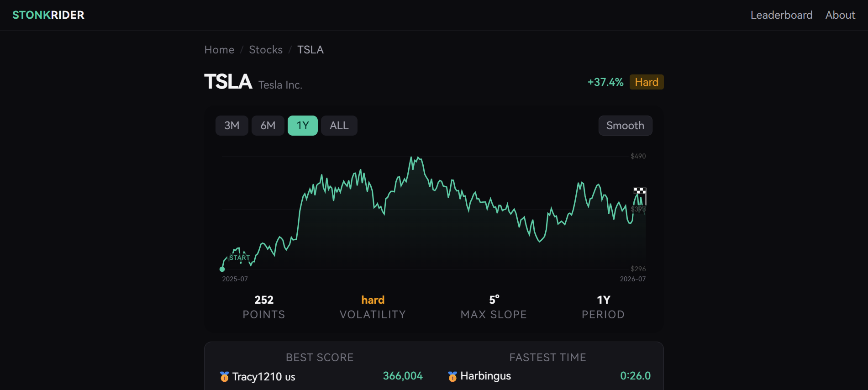Click the 2026-07 date label
This screenshot has height=390, width=868.
[x=633, y=279]
